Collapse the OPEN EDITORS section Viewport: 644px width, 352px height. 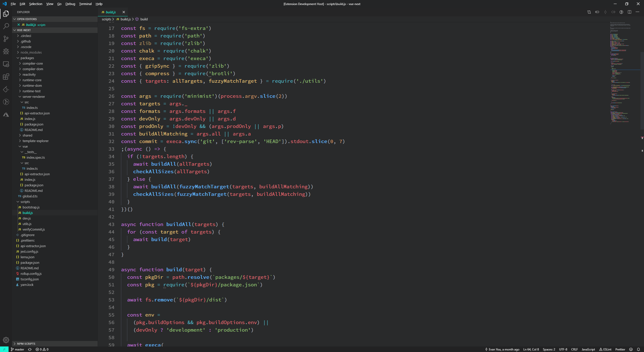click(x=27, y=19)
